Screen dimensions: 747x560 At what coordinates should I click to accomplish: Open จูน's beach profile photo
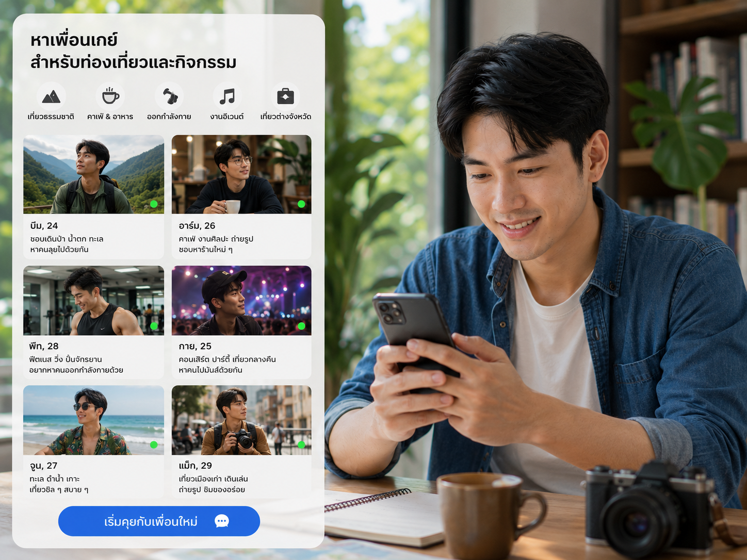click(94, 420)
